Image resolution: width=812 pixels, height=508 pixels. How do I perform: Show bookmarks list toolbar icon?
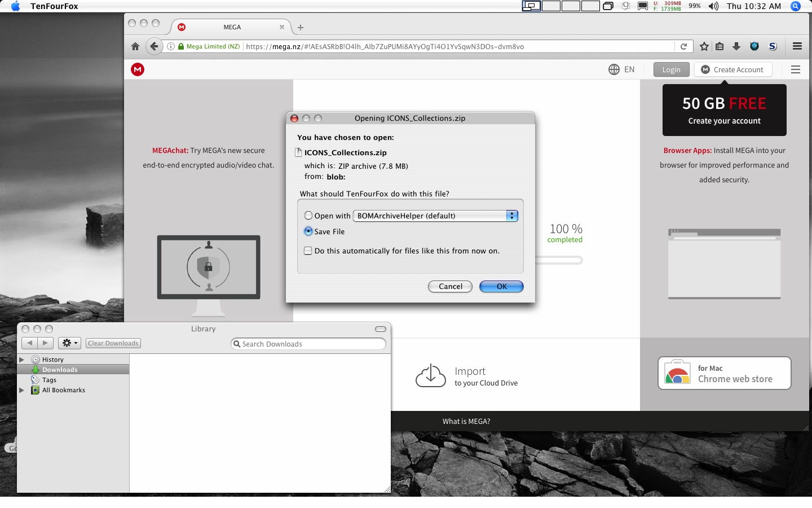pyautogui.click(x=720, y=46)
